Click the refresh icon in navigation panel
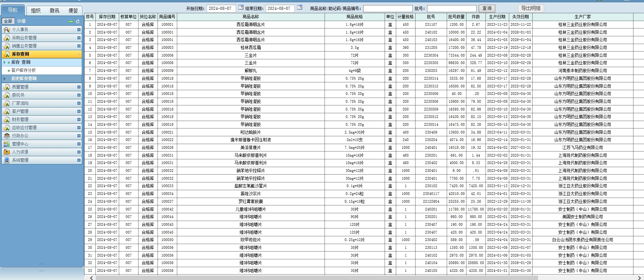The image size is (644, 280). [78, 21]
